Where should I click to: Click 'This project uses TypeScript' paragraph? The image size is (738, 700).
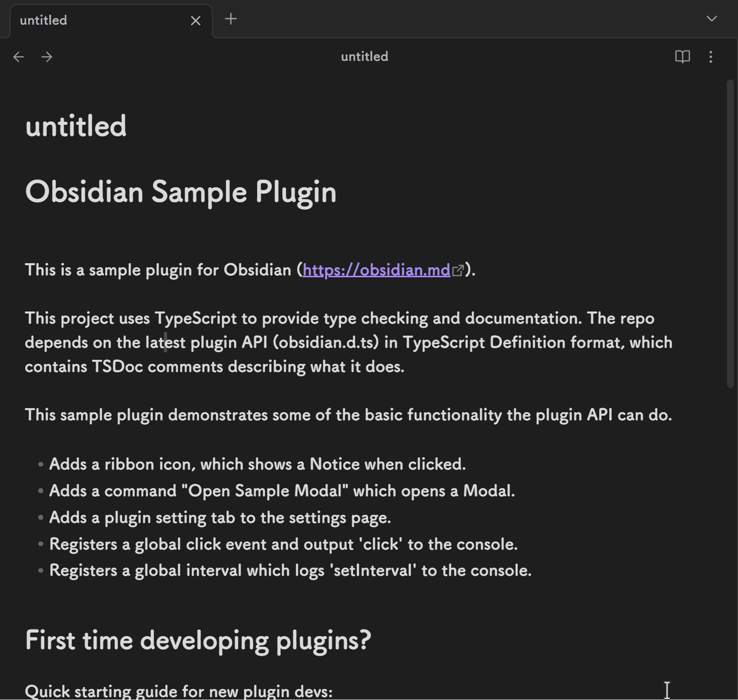coord(349,343)
